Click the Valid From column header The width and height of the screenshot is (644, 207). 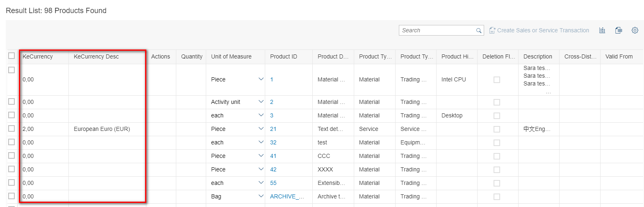click(619, 56)
